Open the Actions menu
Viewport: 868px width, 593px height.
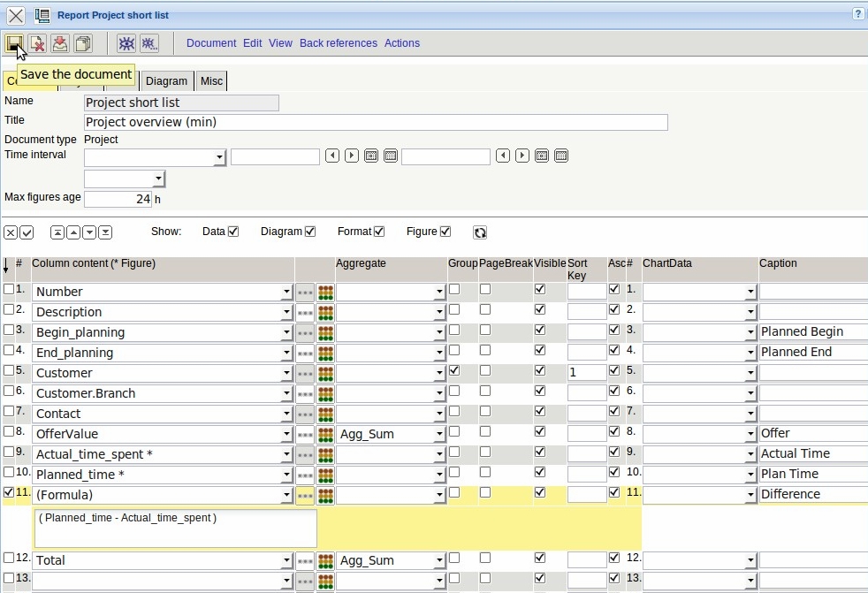[x=402, y=43]
